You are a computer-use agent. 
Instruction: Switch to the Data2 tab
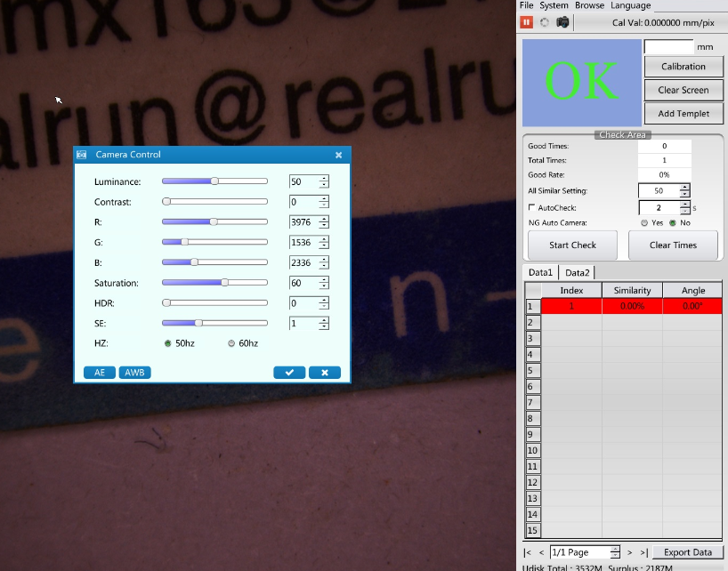coord(577,273)
